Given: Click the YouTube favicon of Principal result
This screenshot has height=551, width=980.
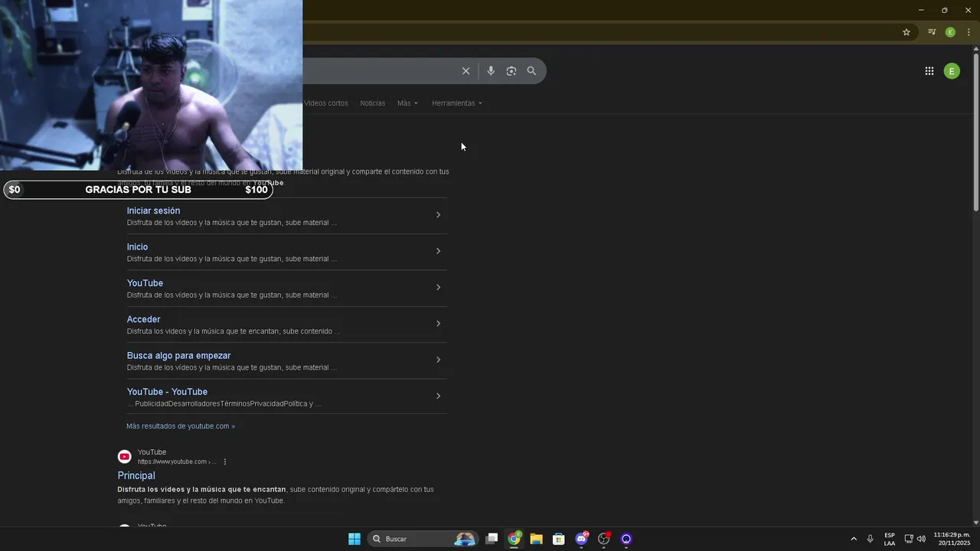Looking at the screenshot, I should tap(124, 457).
